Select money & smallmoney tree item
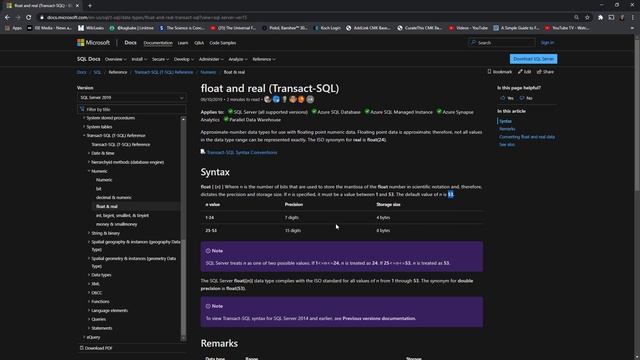The width and height of the screenshot is (640, 360). pyautogui.click(x=116, y=224)
